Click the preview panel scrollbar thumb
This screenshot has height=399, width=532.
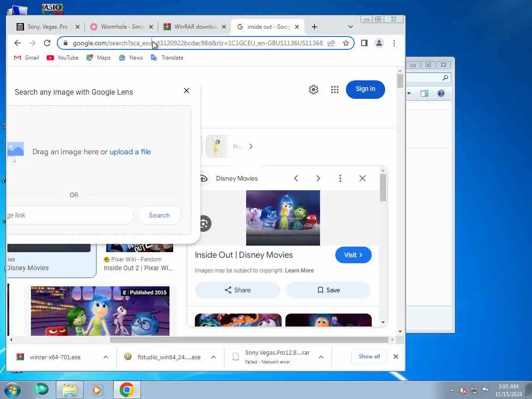point(383,187)
